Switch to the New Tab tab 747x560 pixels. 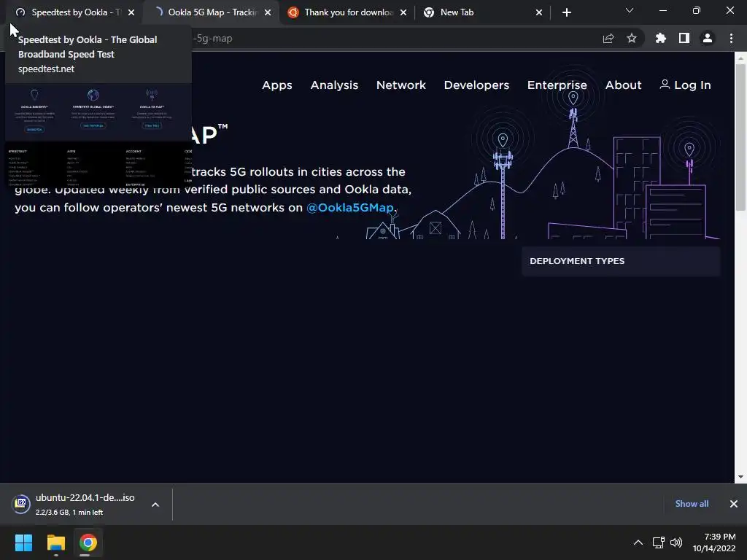pyautogui.click(x=481, y=12)
